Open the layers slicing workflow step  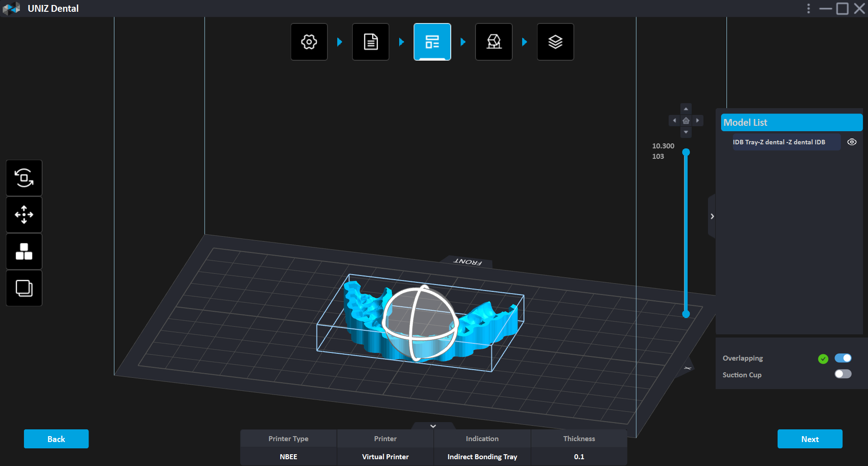click(555, 42)
